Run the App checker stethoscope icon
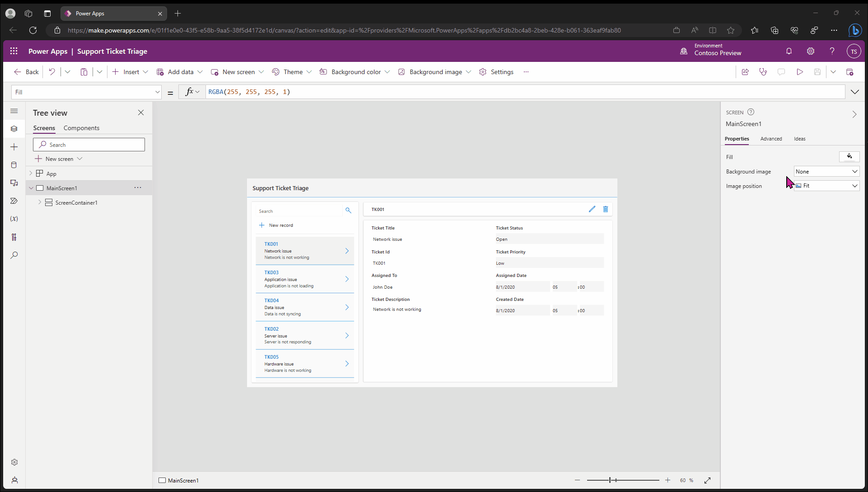The image size is (868, 492). pos(763,72)
